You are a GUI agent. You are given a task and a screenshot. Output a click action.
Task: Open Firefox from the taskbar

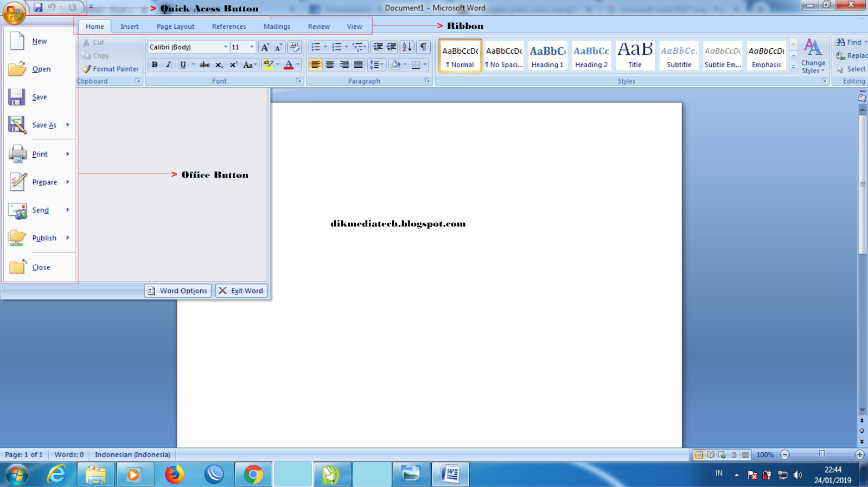175,475
